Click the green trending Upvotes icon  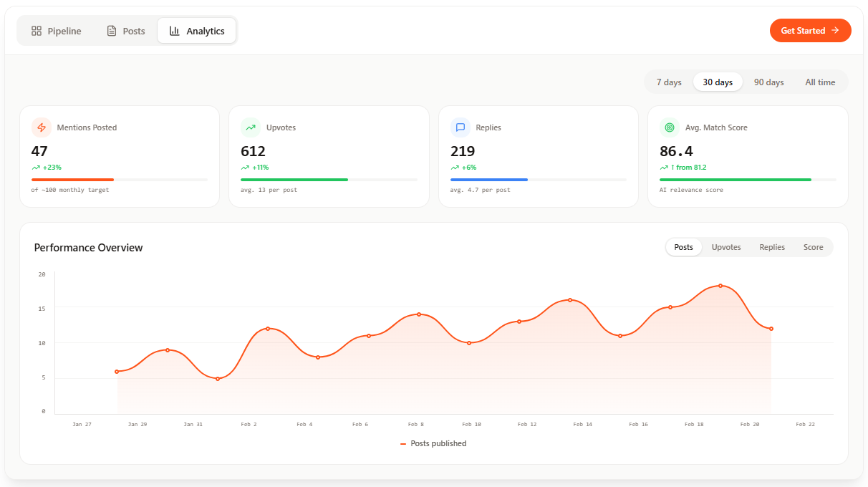(x=251, y=127)
